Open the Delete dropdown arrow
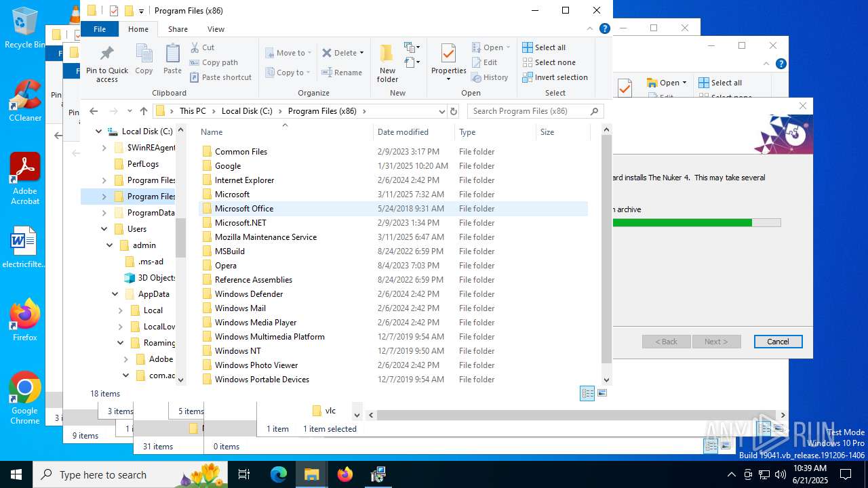The height and width of the screenshot is (488, 868). [361, 53]
